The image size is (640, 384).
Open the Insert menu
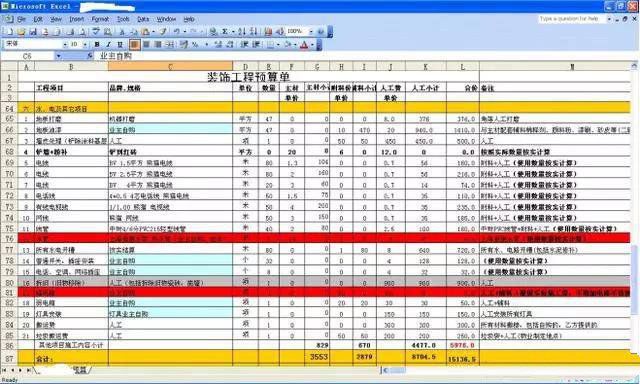tap(76, 19)
